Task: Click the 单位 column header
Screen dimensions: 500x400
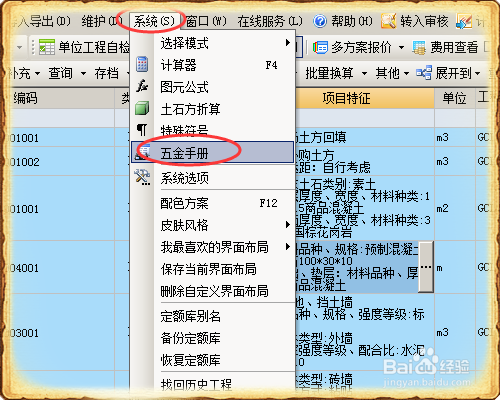Action: 455,98
